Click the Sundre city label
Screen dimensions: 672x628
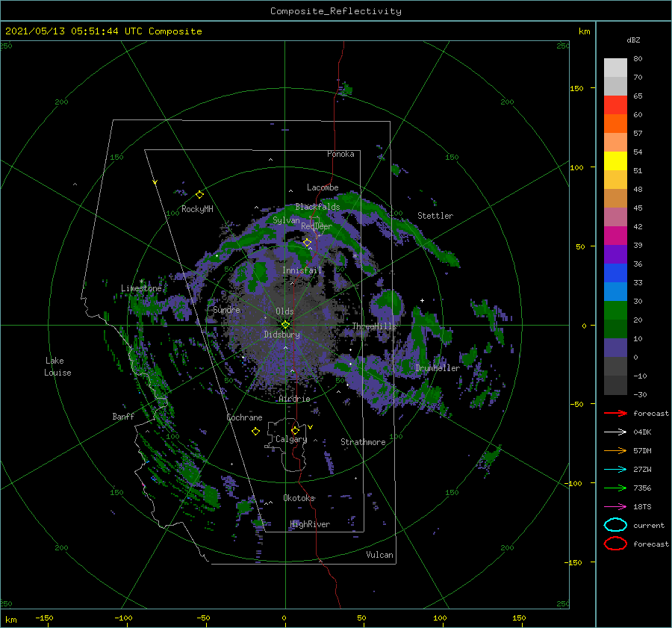(226, 309)
